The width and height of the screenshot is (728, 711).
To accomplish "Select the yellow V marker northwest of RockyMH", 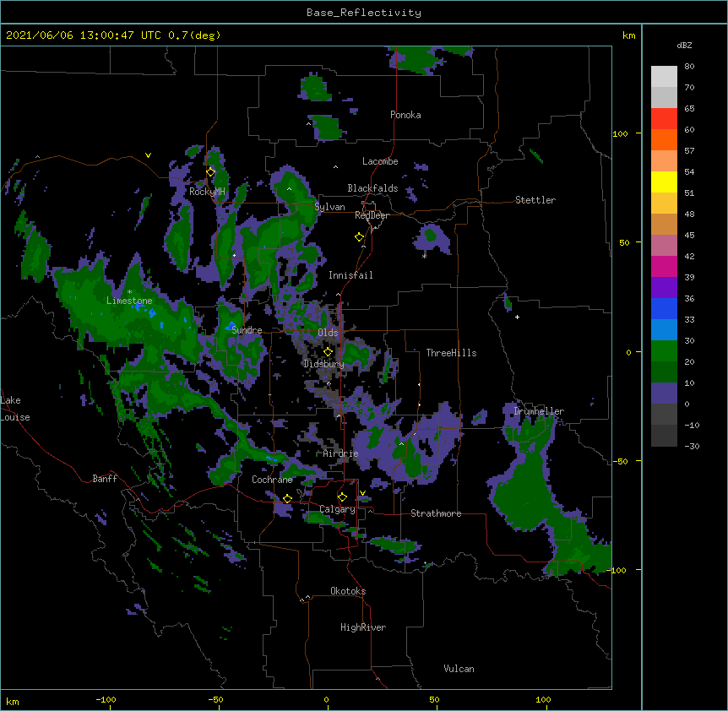I will (x=148, y=155).
